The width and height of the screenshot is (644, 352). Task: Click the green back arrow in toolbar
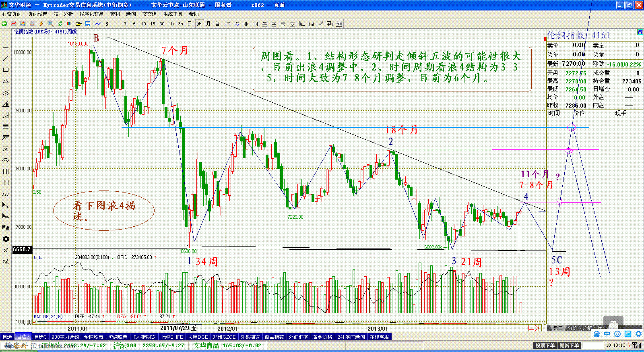coord(4,24)
